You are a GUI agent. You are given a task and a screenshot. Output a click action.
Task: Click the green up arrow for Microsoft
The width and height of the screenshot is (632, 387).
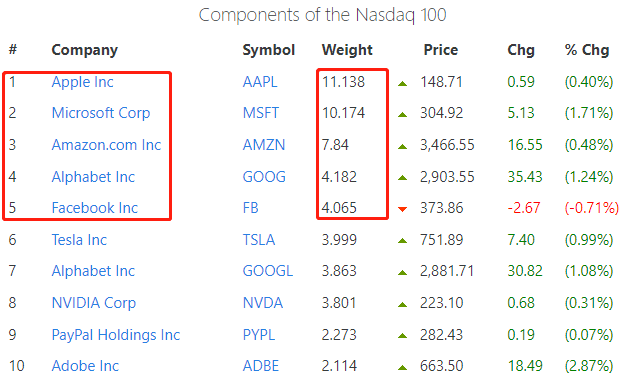pos(402,114)
